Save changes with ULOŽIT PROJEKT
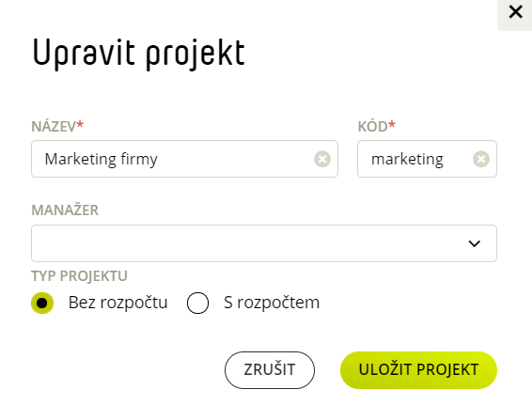Viewport: 532px width, 405px height. (x=418, y=369)
